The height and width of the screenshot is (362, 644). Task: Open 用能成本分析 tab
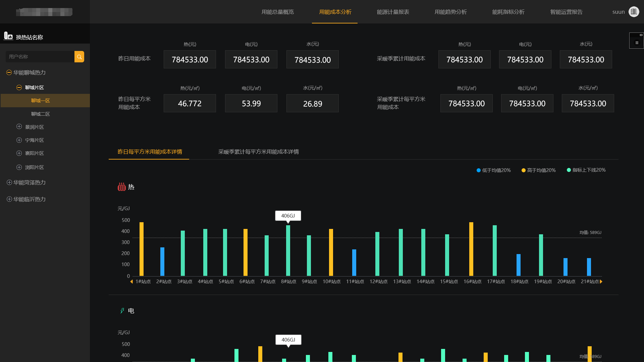335,12
